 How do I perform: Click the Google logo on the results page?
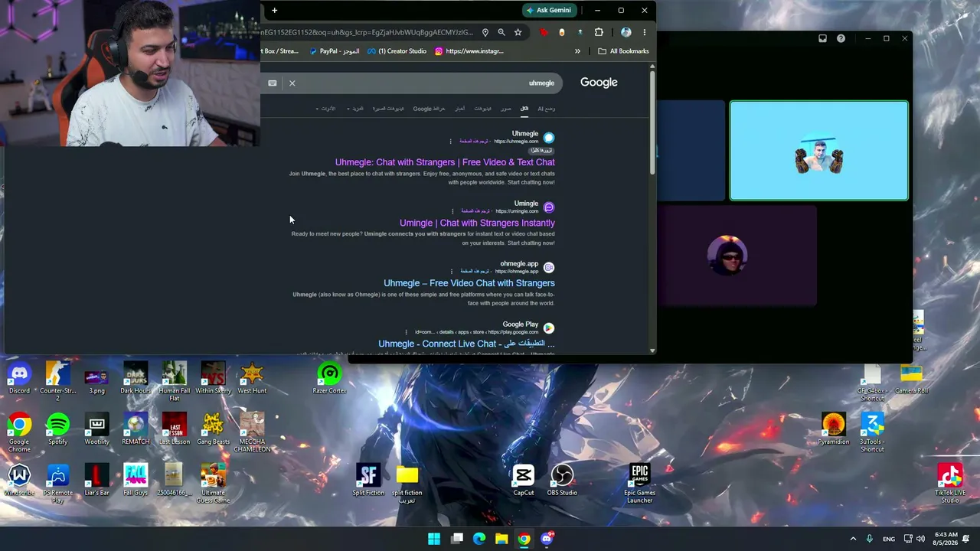(599, 83)
